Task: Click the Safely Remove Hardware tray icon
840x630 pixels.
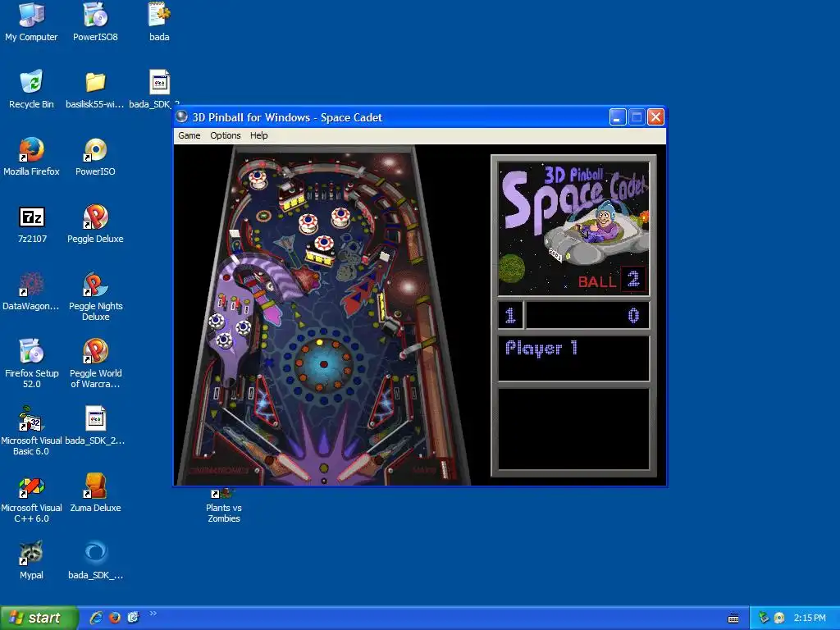Action: (x=764, y=618)
